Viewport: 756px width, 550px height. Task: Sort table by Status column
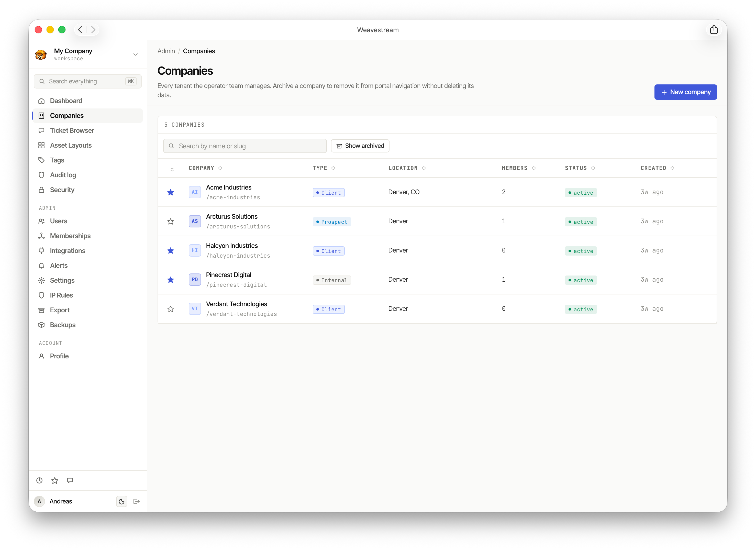tap(580, 168)
